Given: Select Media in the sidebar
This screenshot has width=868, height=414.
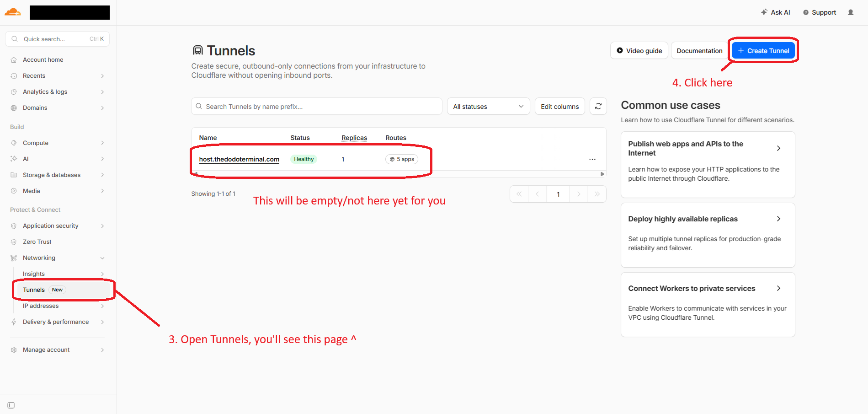Looking at the screenshot, I should 31,191.
